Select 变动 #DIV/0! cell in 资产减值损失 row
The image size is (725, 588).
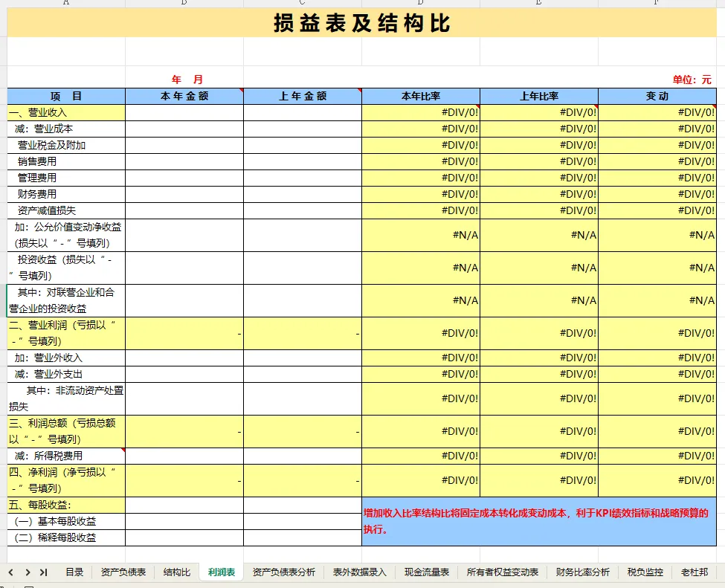point(657,210)
